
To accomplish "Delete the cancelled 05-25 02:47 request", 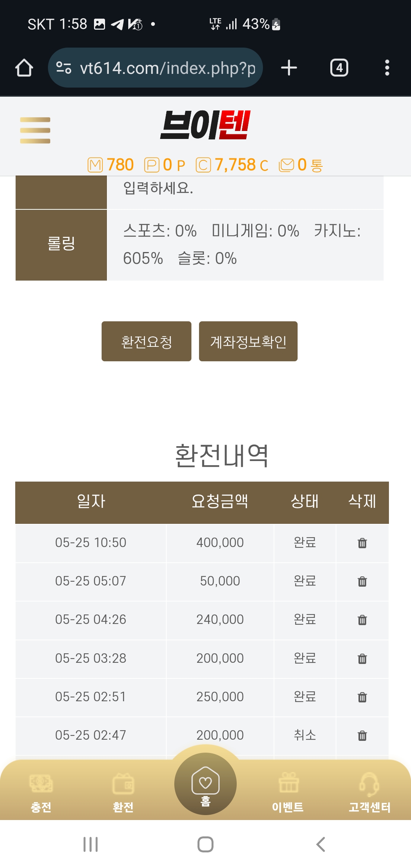I will (362, 736).
